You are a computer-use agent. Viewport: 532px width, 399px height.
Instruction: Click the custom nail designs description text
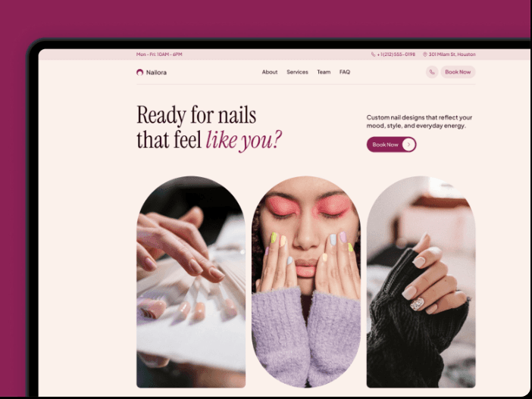419,121
